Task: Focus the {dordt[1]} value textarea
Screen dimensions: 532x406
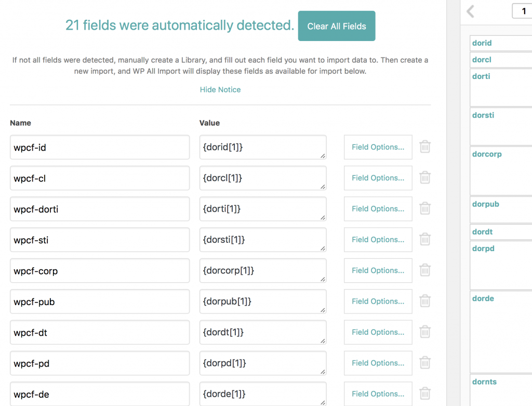Action: tap(263, 333)
